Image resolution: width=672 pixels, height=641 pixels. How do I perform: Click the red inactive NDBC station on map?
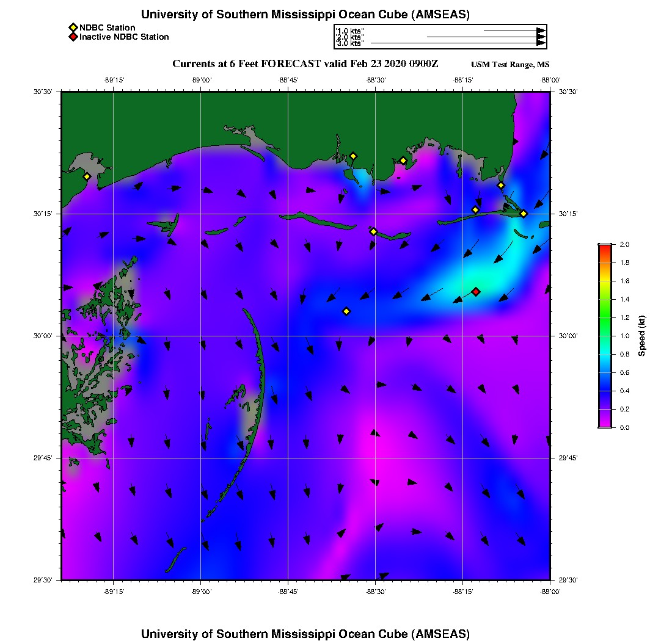[x=476, y=292]
